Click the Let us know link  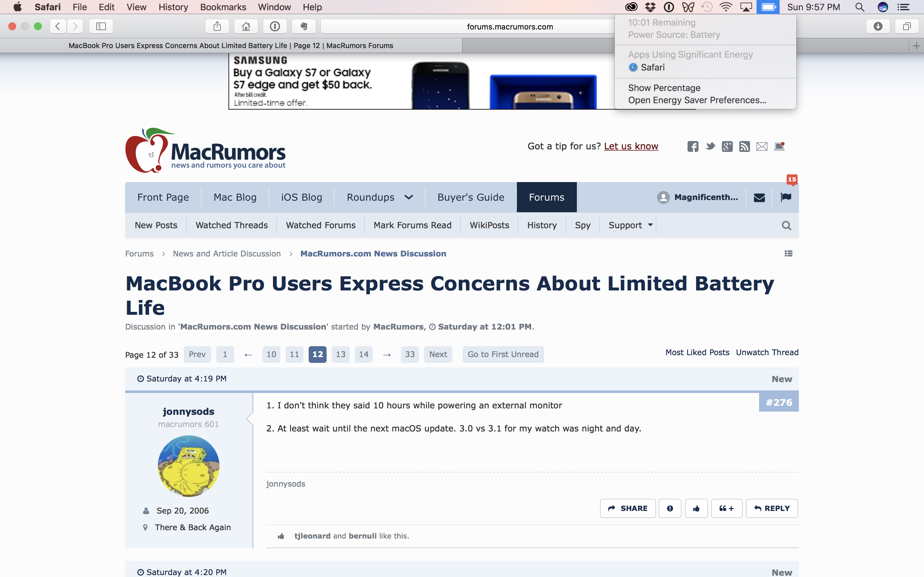[631, 146]
